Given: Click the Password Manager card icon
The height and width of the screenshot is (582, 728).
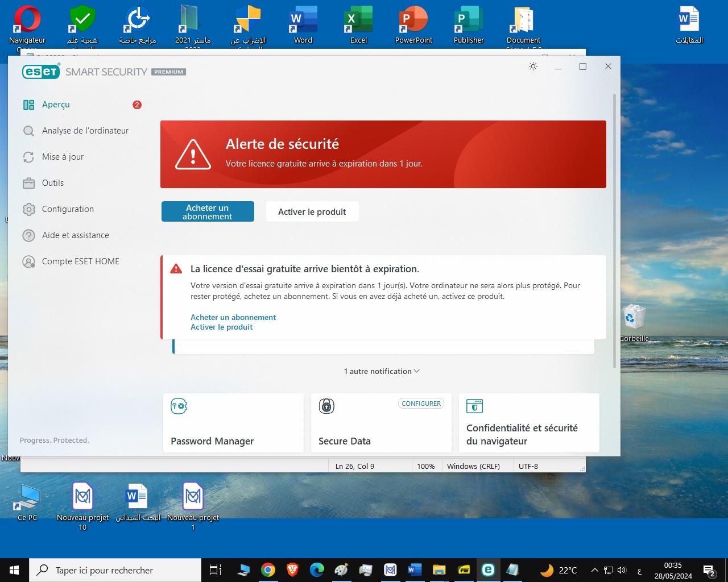Looking at the screenshot, I should pos(179,406).
